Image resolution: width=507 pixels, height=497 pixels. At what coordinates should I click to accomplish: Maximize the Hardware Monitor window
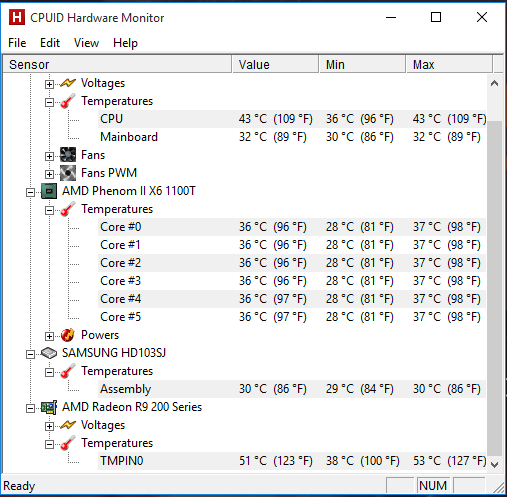tap(436, 17)
